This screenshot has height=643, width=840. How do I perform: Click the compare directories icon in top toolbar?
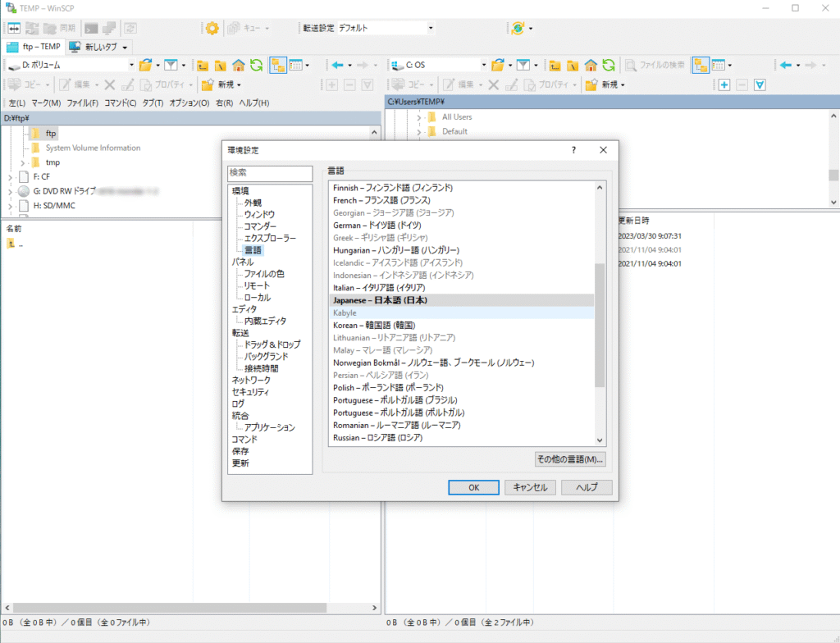(x=14, y=28)
